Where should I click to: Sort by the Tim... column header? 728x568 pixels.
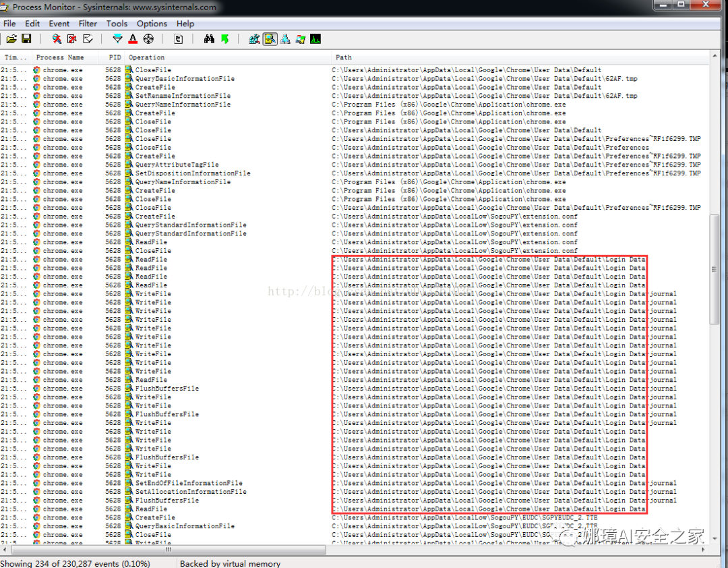tap(16, 57)
